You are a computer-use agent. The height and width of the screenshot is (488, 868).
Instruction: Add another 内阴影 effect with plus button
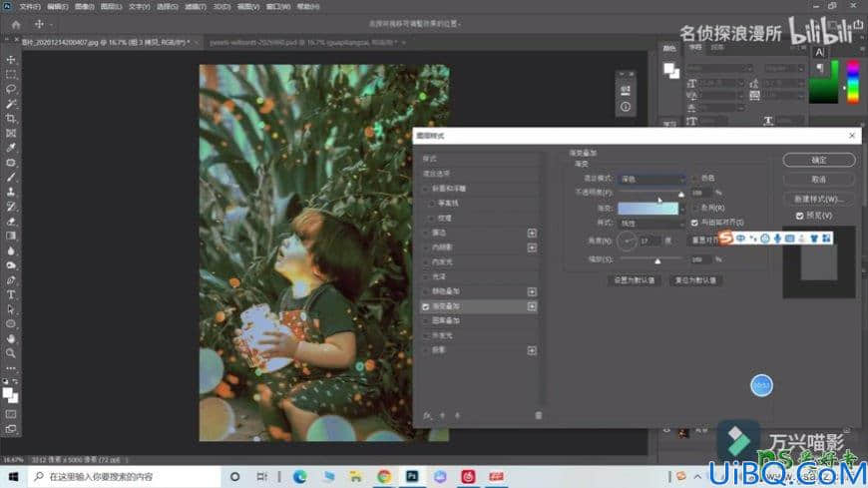click(x=532, y=247)
